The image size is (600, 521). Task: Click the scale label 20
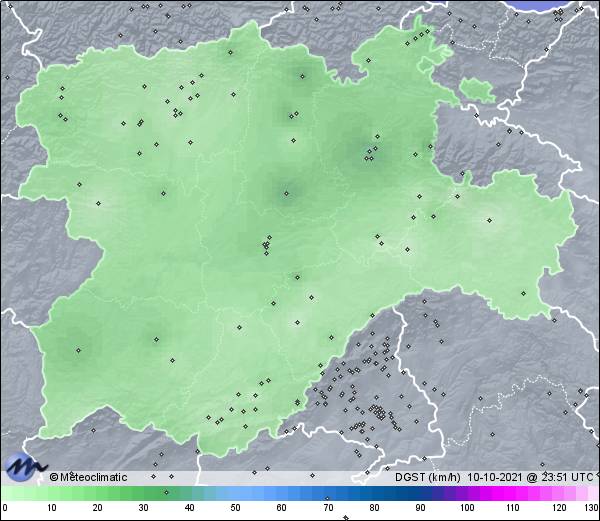pyautogui.click(x=98, y=508)
